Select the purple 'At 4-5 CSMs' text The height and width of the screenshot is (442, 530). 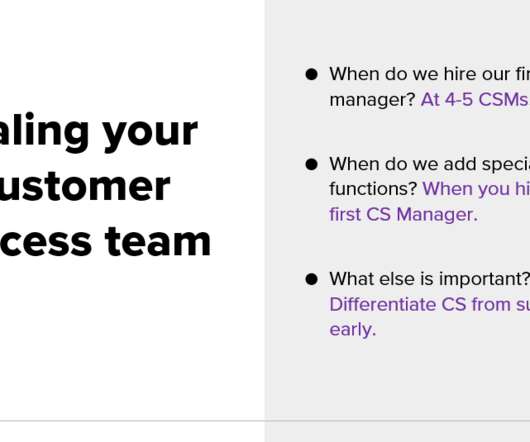pyautogui.click(x=475, y=99)
